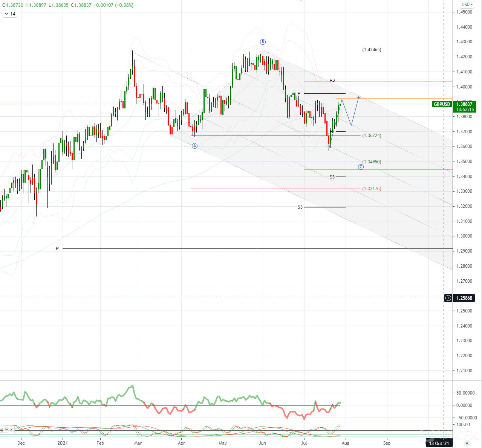Select the circled A wave label

[194, 146]
